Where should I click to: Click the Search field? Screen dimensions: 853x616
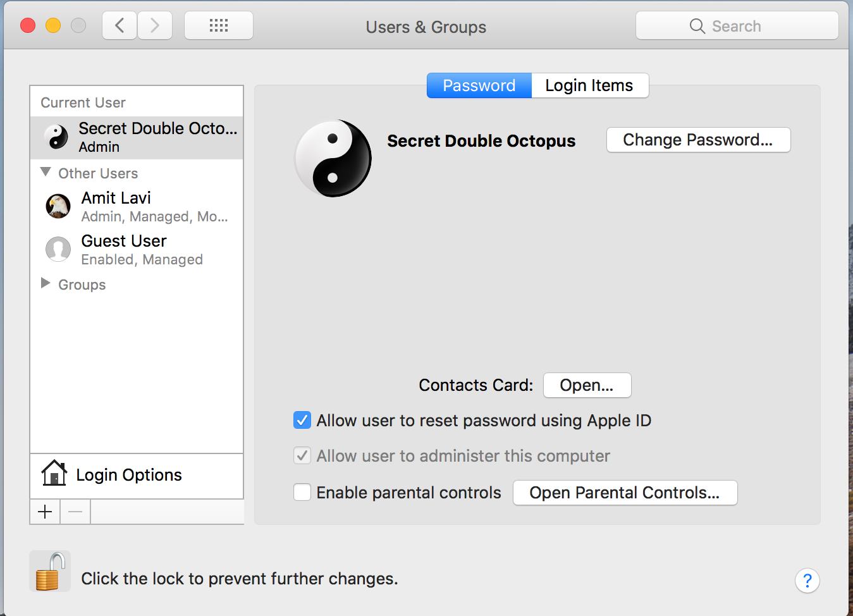click(737, 26)
